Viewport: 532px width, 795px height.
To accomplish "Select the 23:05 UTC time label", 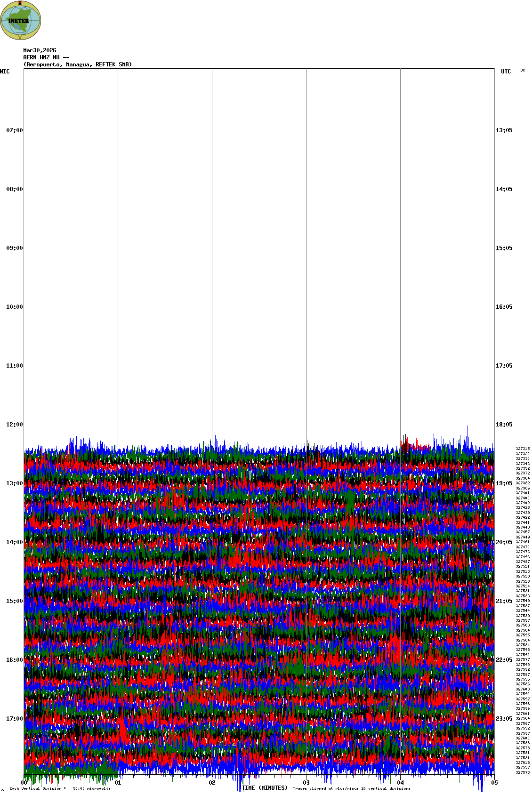I will pyautogui.click(x=504, y=719).
